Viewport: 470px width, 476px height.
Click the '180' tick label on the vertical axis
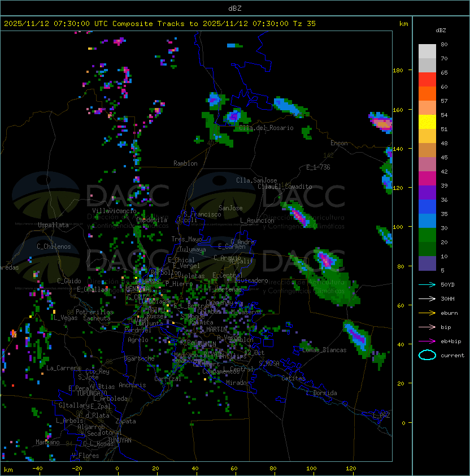click(x=398, y=71)
